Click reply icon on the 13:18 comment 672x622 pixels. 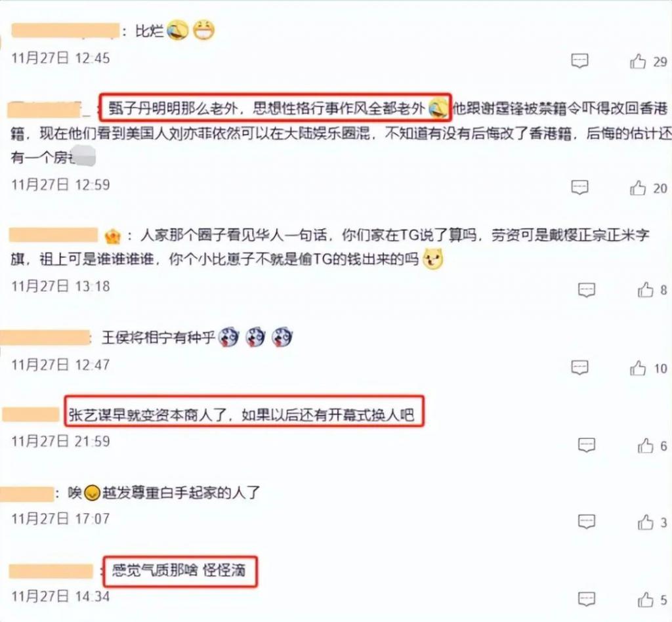coord(586,290)
